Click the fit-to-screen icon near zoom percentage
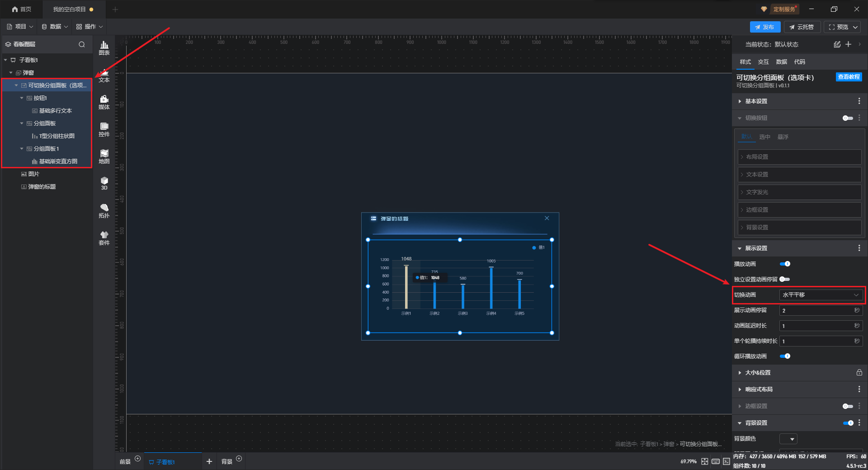 [x=705, y=461]
